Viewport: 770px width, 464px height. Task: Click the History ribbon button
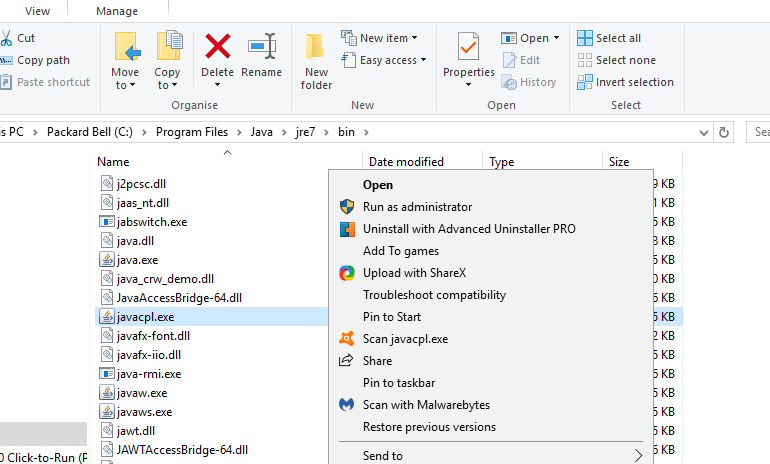click(529, 82)
